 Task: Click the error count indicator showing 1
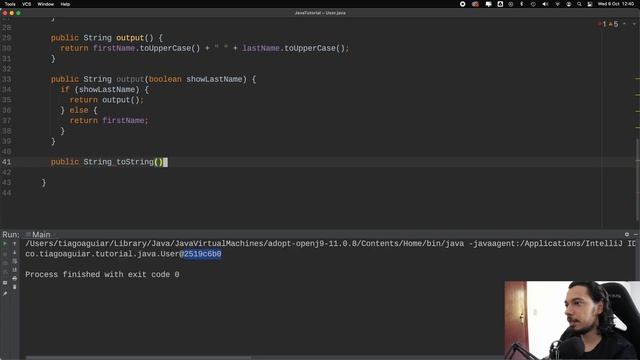[x=602, y=24]
